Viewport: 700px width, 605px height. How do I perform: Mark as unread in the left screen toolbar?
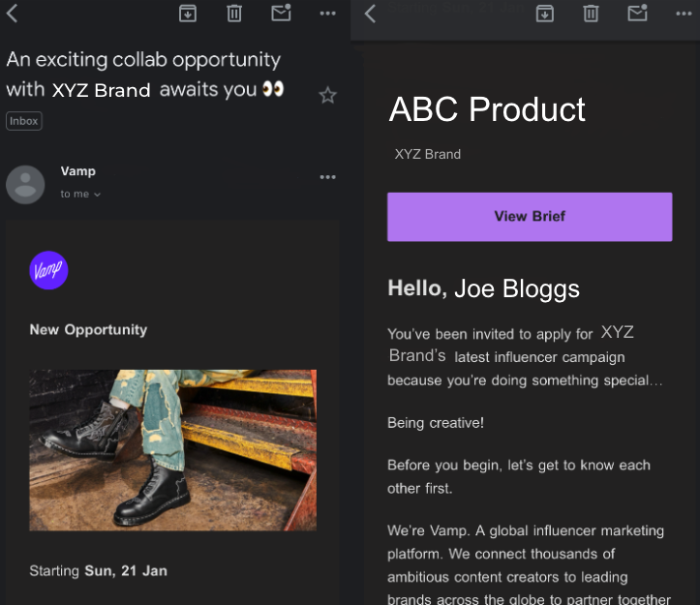281,13
